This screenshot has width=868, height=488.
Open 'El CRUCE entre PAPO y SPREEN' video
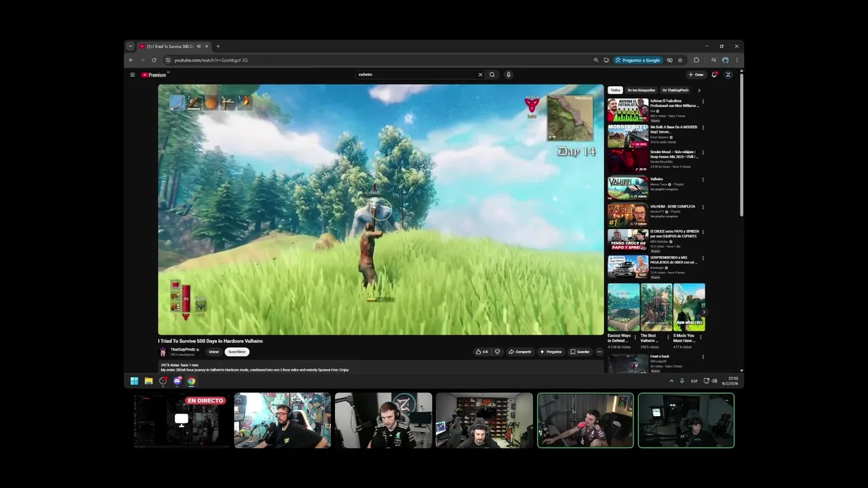click(x=628, y=241)
